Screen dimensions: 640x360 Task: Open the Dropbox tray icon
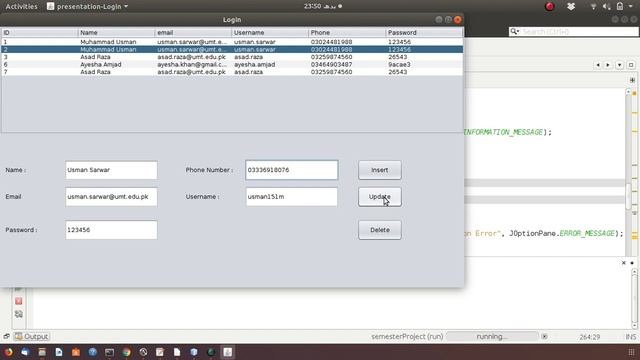tap(571, 6)
